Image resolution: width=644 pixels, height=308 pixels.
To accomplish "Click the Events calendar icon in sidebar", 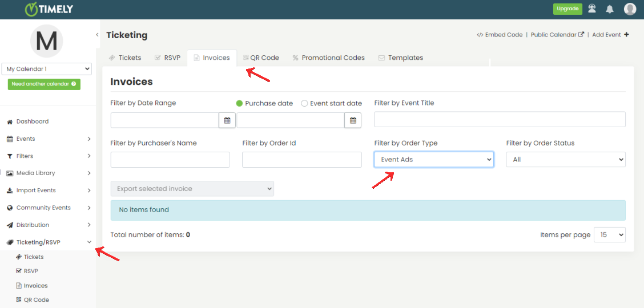I will point(10,139).
